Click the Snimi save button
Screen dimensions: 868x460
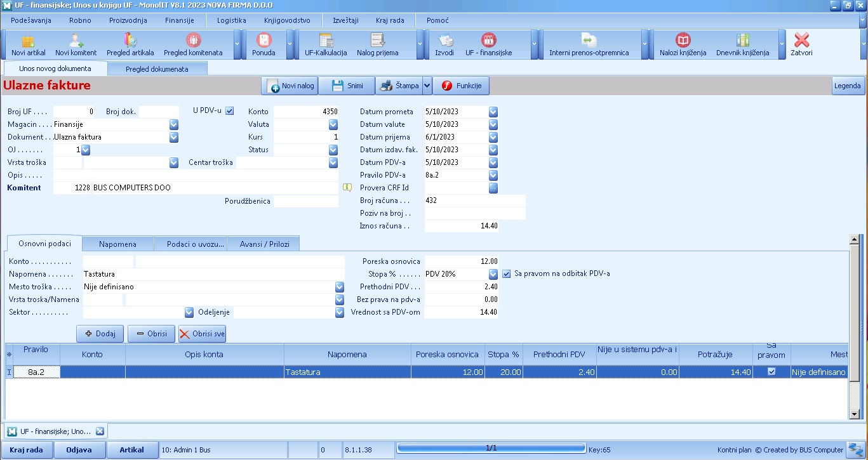click(347, 86)
